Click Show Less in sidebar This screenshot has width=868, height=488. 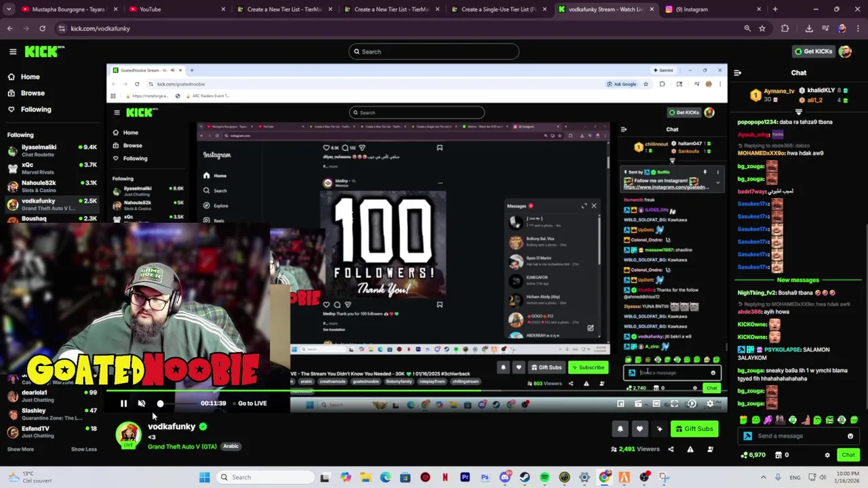point(84,449)
